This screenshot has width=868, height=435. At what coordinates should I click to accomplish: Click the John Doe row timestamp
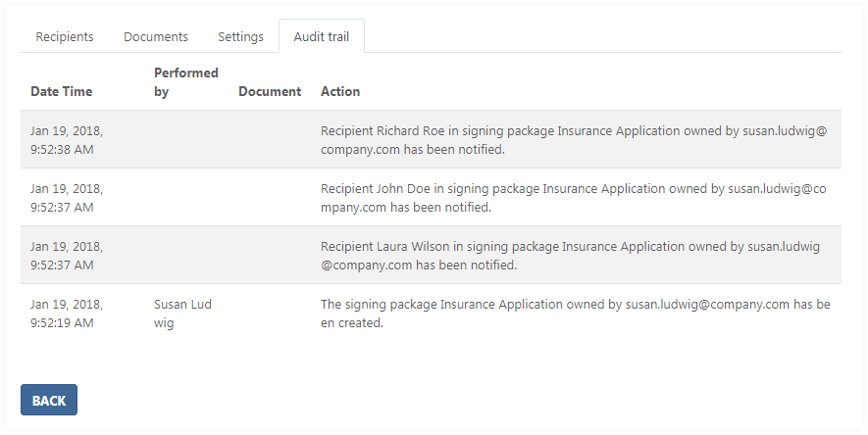point(67,198)
